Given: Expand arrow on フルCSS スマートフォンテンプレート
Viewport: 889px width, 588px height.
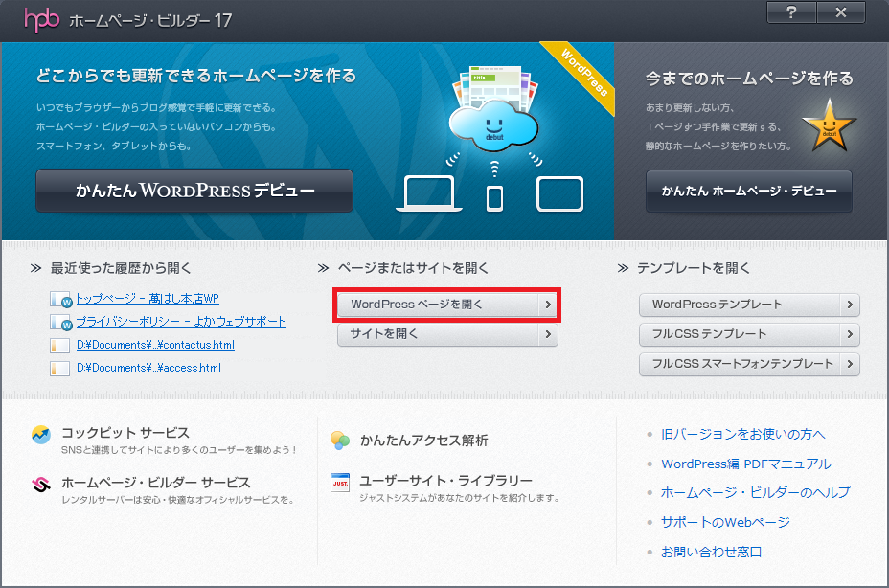Looking at the screenshot, I should pos(850,364).
